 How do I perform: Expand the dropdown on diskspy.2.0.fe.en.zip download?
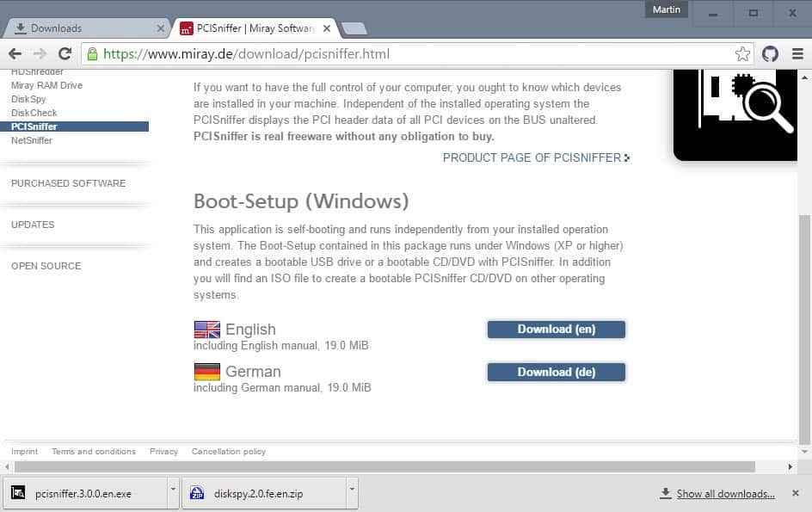tap(352, 492)
